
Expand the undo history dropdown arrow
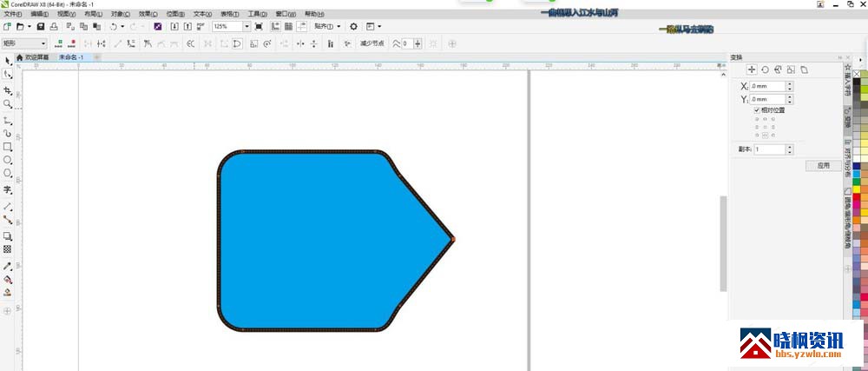click(x=122, y=26)
